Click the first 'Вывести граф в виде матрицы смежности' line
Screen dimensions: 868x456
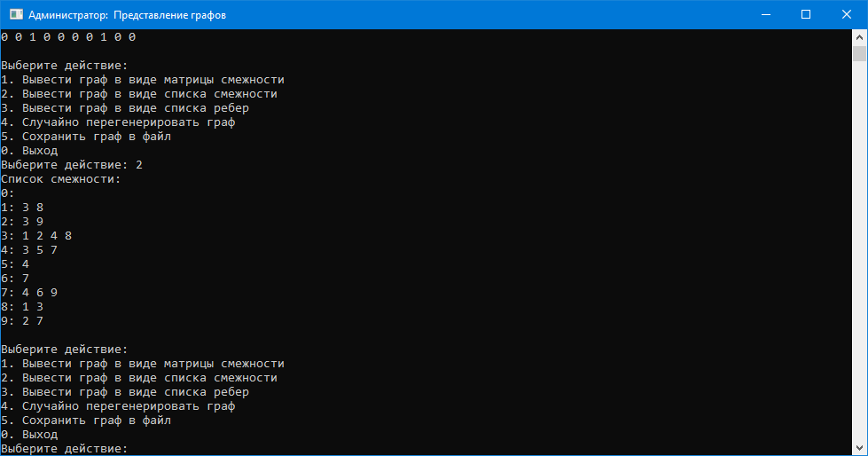[143, 80]
